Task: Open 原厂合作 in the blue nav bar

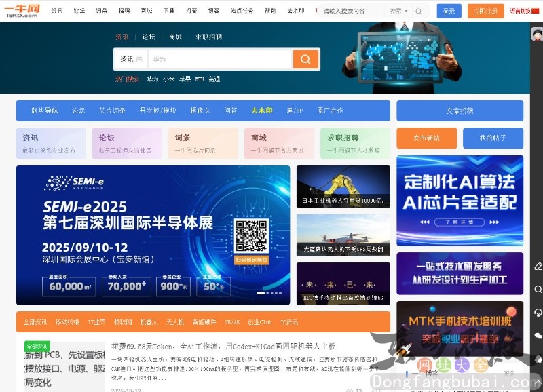Action: point(330,111)
